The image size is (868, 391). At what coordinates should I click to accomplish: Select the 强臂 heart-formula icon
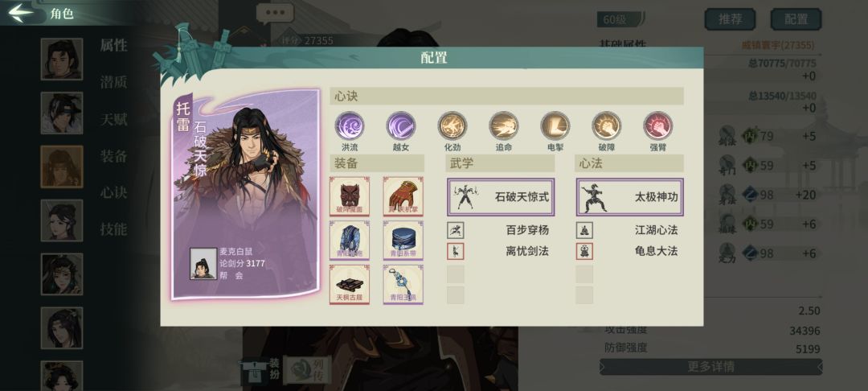pyautogui.click(x=658, y=126)
